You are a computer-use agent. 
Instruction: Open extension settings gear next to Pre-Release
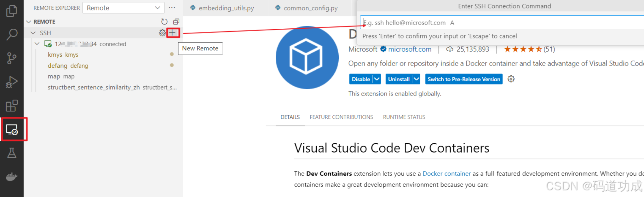click(511, 79)
